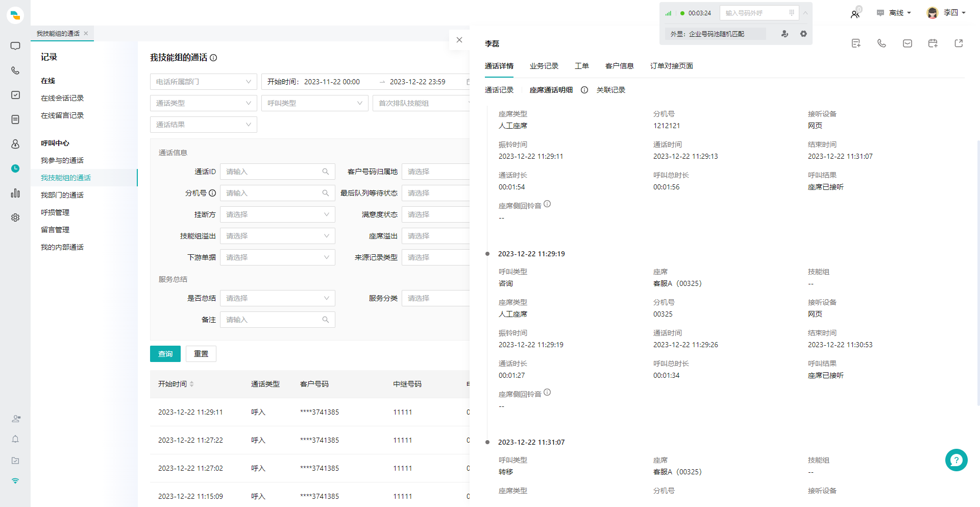Image resolution: width=980 pixels, height=507 pixels.
Task: Select the 通话记录 sub-tab
Action: (x=499, y=90)
